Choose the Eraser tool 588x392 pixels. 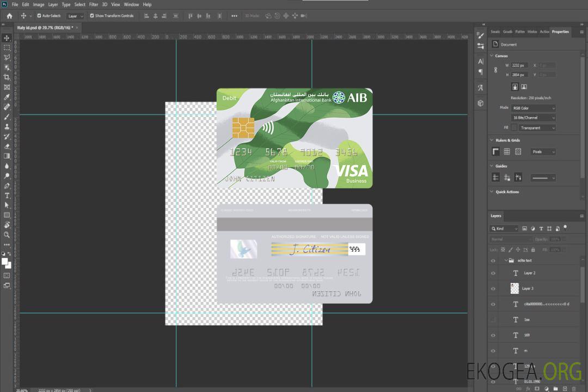point(7,146)
